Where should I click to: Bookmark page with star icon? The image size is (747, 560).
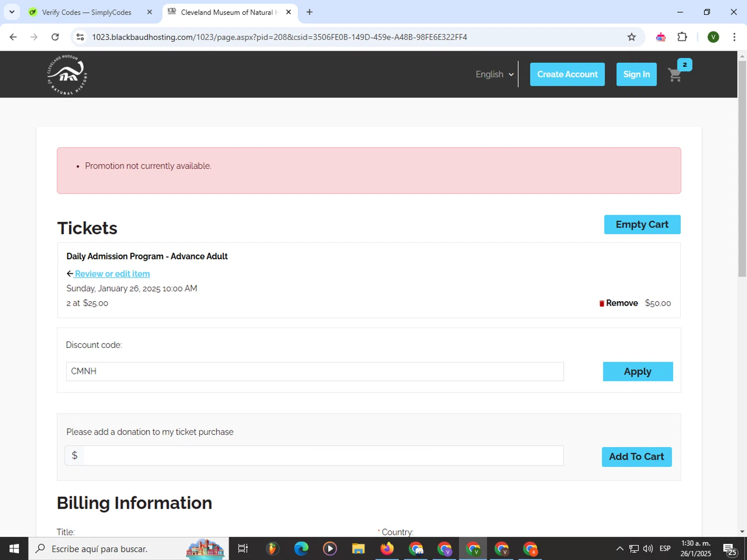[x=631, y=37]
